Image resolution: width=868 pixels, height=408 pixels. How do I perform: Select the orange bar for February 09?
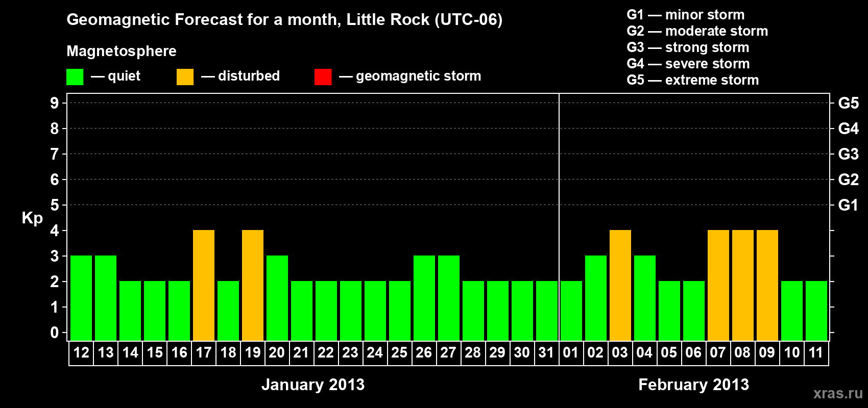coord(767,286)
